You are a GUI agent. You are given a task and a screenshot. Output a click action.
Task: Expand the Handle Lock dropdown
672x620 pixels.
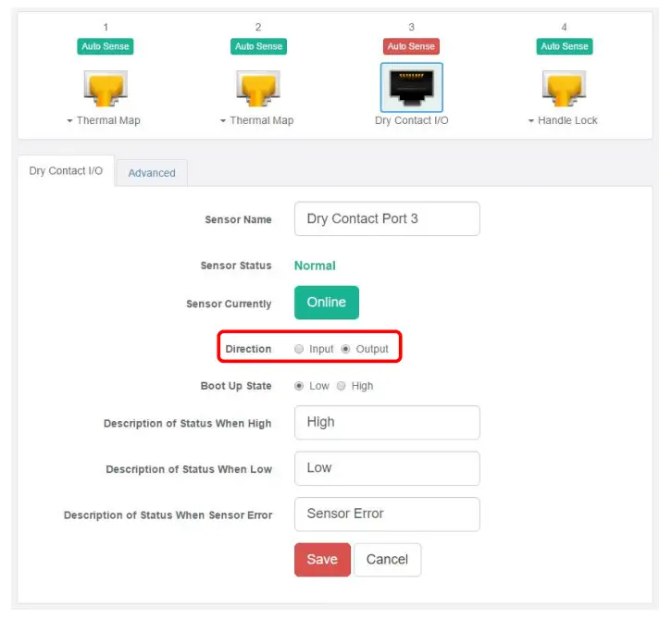563,120
